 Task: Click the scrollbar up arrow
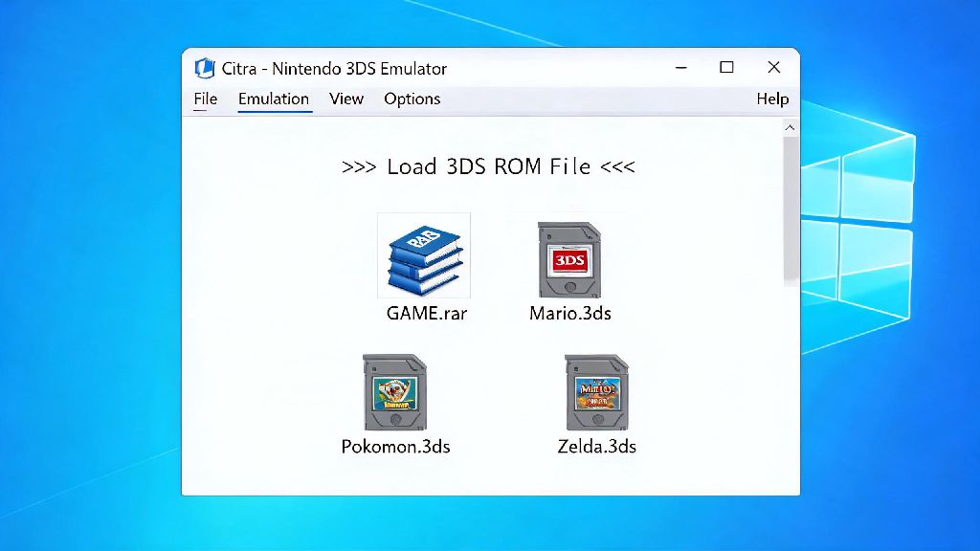(790, 127)
